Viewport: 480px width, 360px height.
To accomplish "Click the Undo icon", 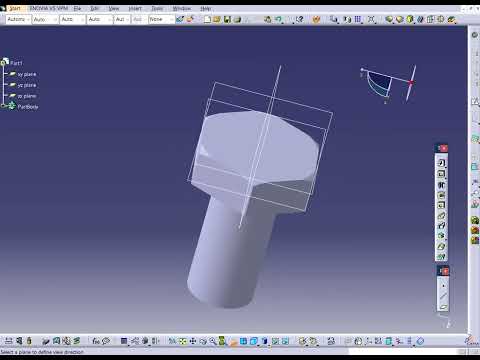I will [x=278, y=19].
